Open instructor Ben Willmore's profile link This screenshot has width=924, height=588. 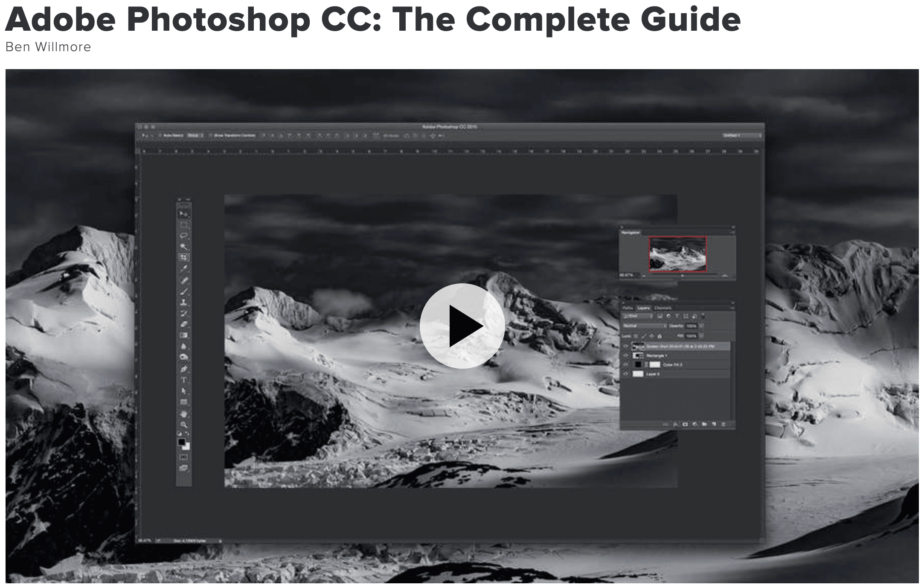pyautogui.click(x=48, y=47)
